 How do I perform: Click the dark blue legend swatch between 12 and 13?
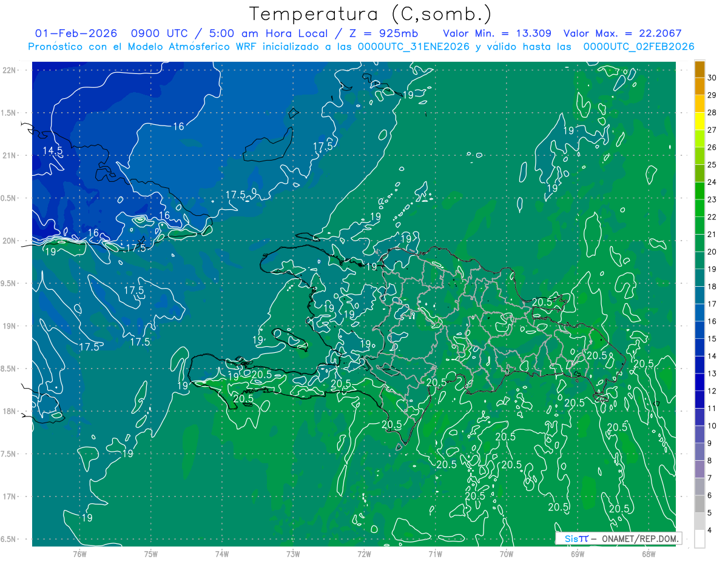(700, 383)
